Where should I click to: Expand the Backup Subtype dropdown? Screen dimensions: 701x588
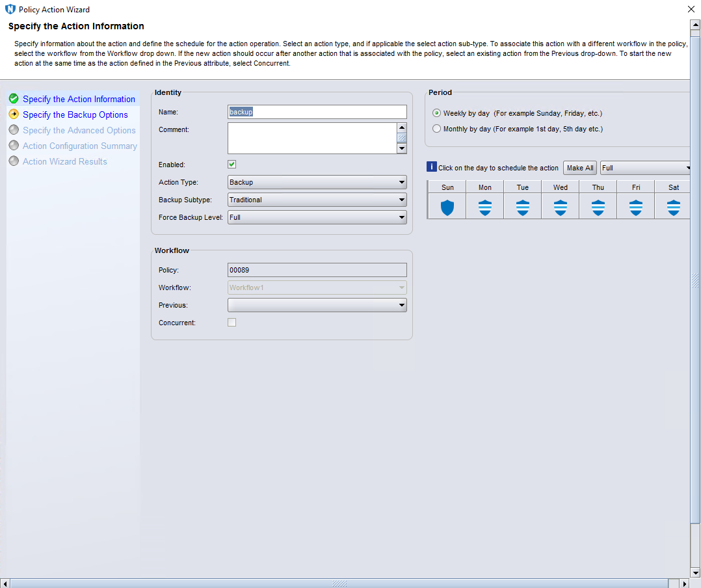click(317, 200)
